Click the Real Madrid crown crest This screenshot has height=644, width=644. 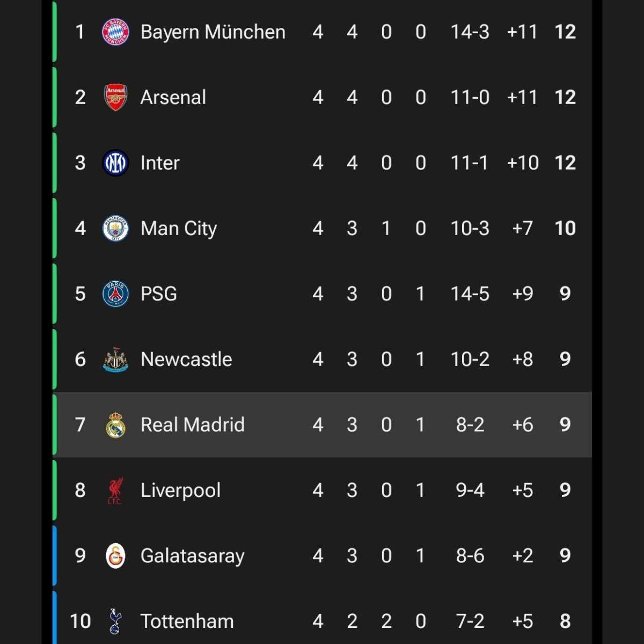click(x=115, y=425)
